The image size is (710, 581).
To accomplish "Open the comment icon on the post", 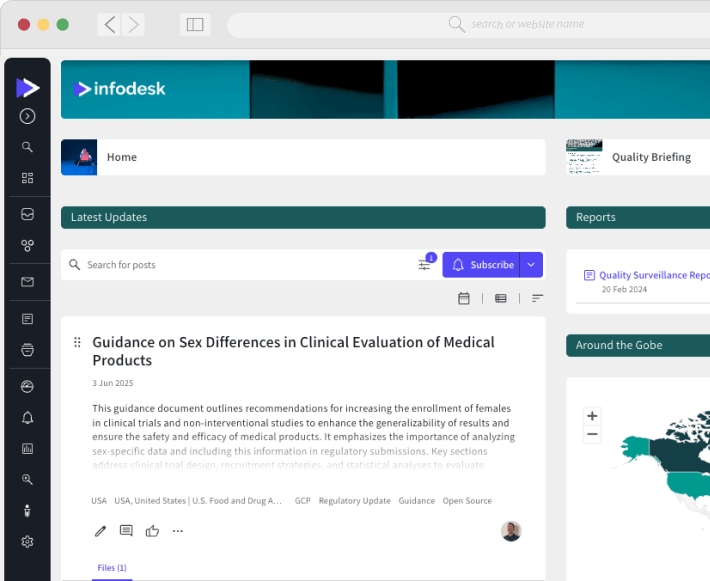I will (126, 531).
